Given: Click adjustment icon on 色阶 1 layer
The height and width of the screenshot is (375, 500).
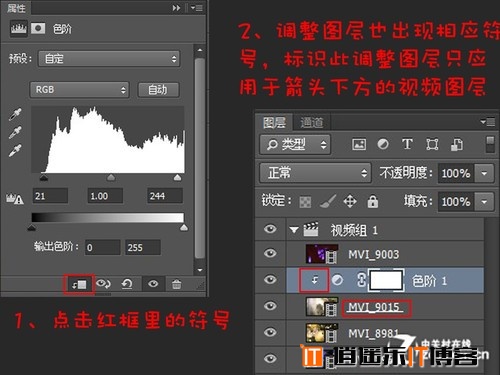Looking at the screenshot, I should point(337,280).
